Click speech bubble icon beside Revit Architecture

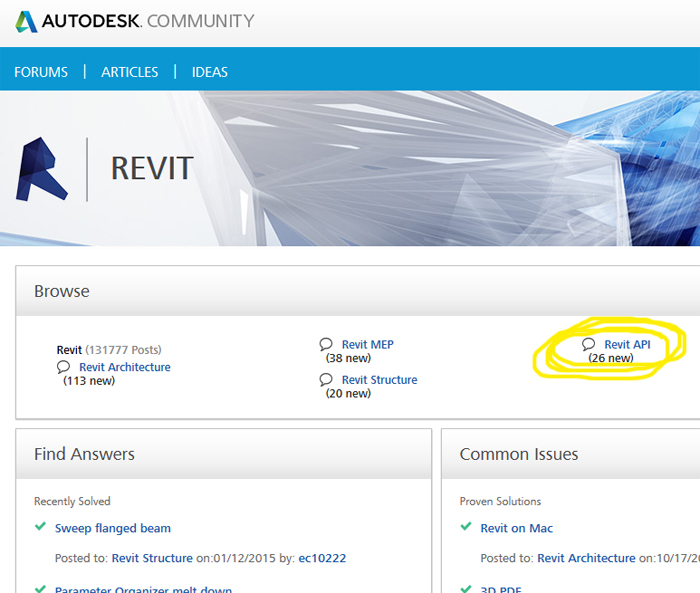[63, 367]
